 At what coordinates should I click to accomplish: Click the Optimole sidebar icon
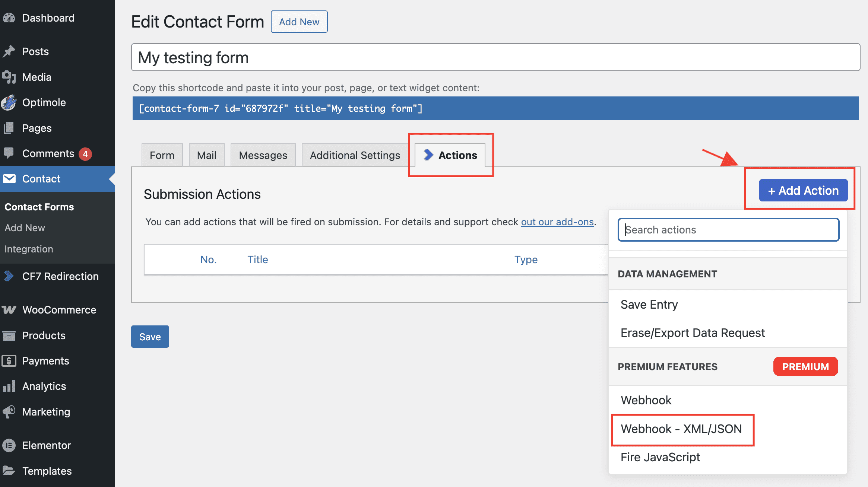[x=9, y=102]
